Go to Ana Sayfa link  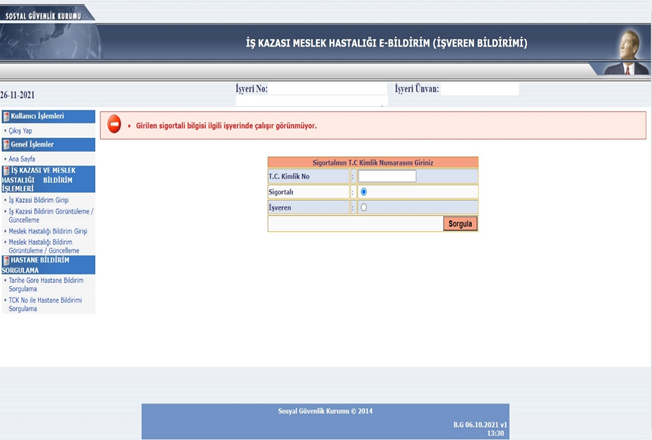[22, 159]
